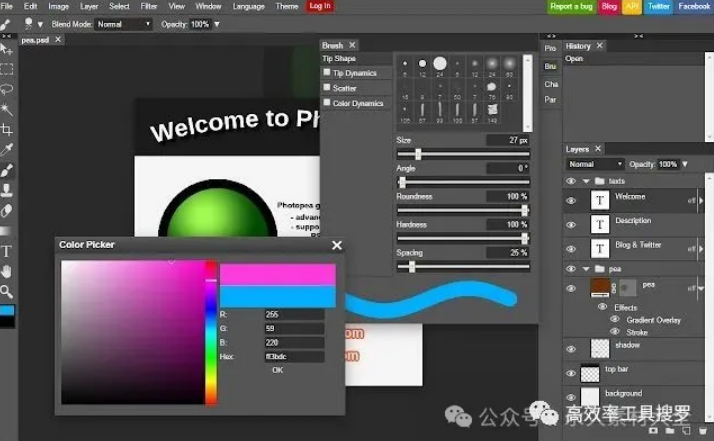Click the blue foreground color swatch
Viewport: 714px width, 441px height.
click(7, 311)
